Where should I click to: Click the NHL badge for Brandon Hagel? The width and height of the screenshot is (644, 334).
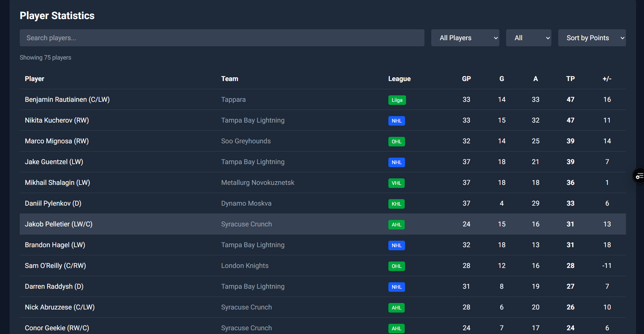coord(397,245)
